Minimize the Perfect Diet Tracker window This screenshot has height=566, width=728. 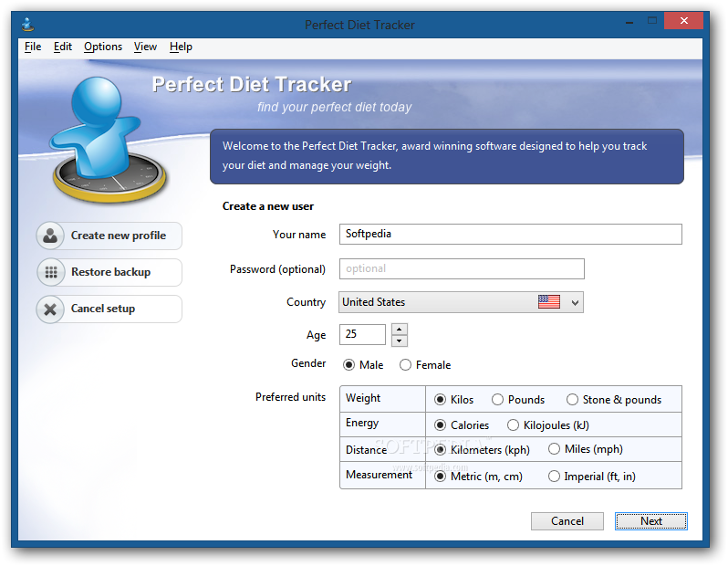click(629, 22)
